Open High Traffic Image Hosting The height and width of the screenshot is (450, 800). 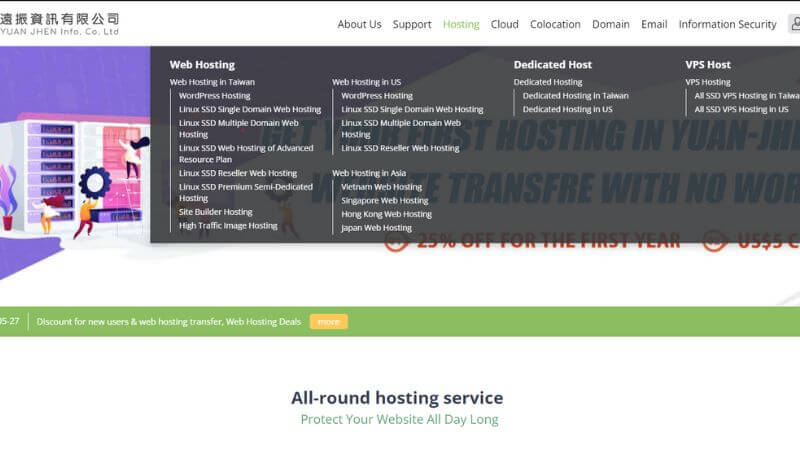tap(228, 226)
